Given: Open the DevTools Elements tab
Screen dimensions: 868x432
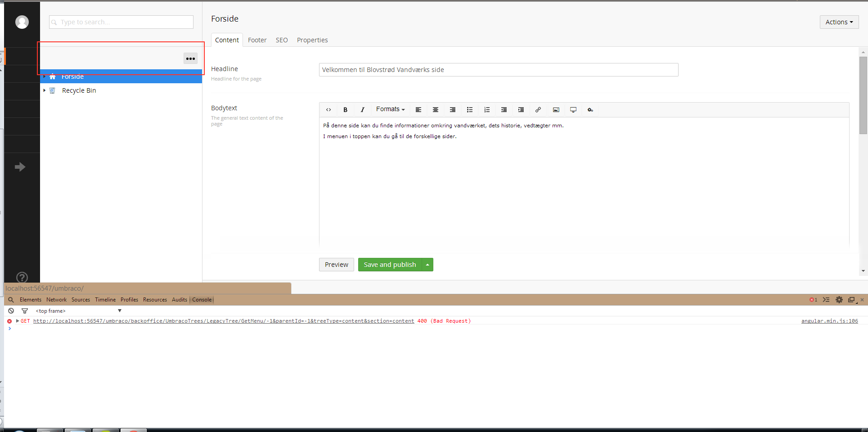Looking at the screenshot, I should (31, 300).
